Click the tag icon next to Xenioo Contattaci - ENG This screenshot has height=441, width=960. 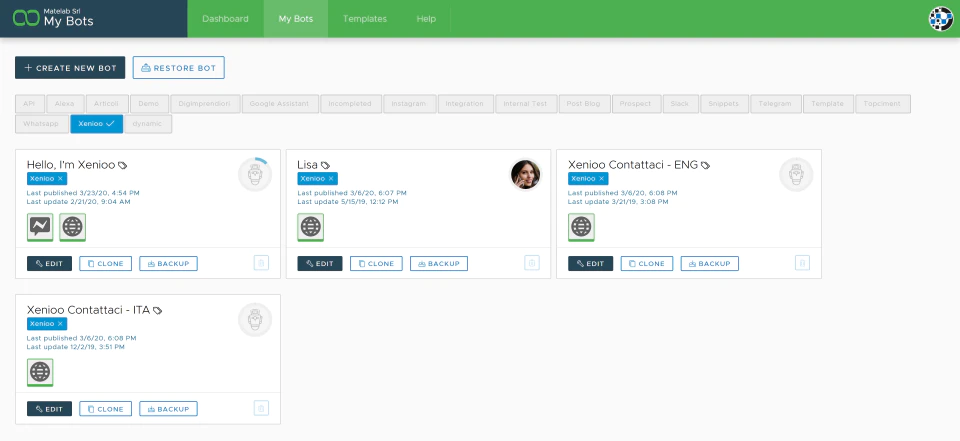(x=705, y=165)
